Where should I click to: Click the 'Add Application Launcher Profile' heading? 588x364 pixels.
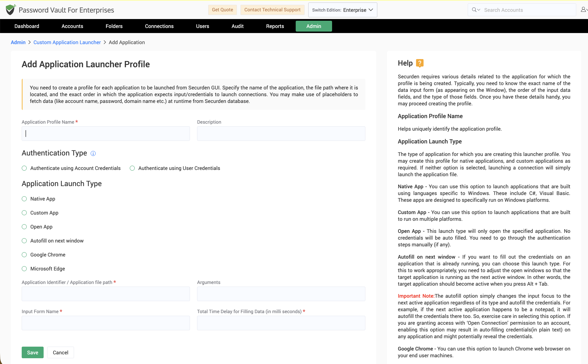pos(86,64)
